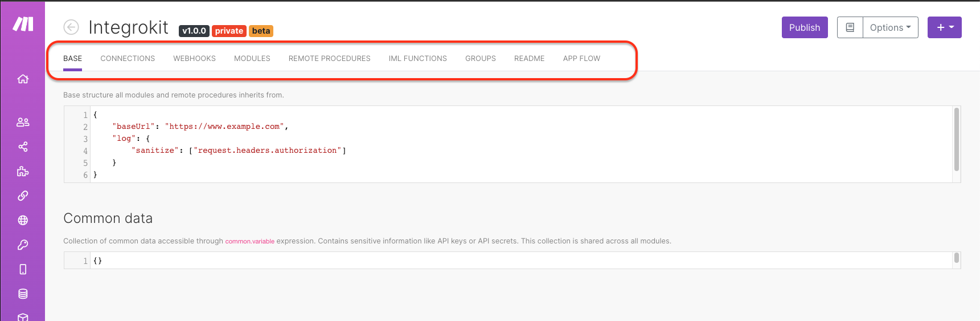This screenshot has height=321, width=980.
Task: Open the Data structures cube icon
Action: click(23, 316)
